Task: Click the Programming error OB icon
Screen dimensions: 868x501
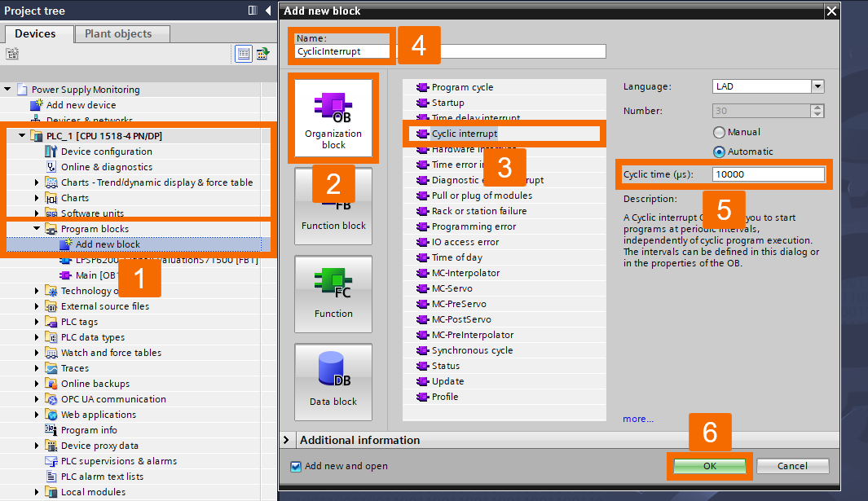Action: click(422, 226)
